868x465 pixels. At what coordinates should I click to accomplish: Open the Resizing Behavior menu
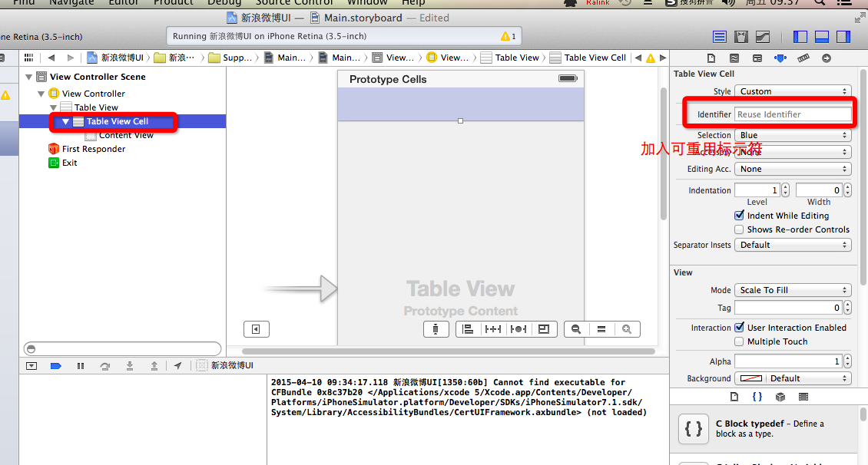tap(544, 329)
